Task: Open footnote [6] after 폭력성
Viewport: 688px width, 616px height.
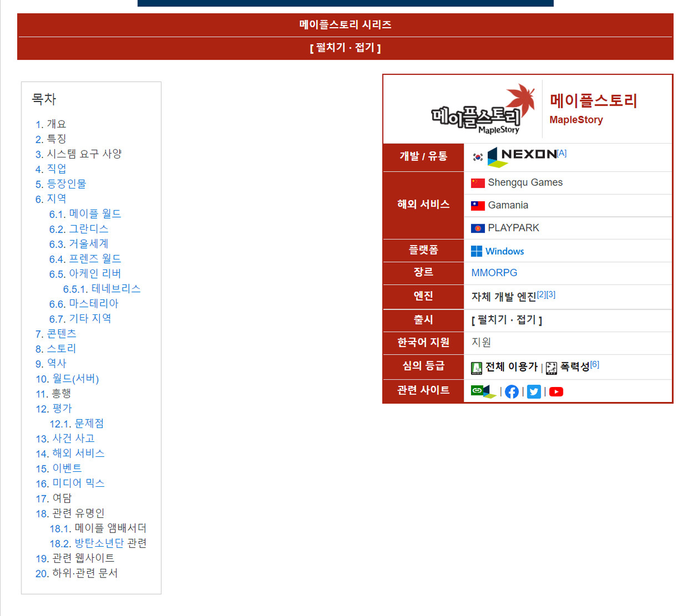Action: [x=595, y=365]
